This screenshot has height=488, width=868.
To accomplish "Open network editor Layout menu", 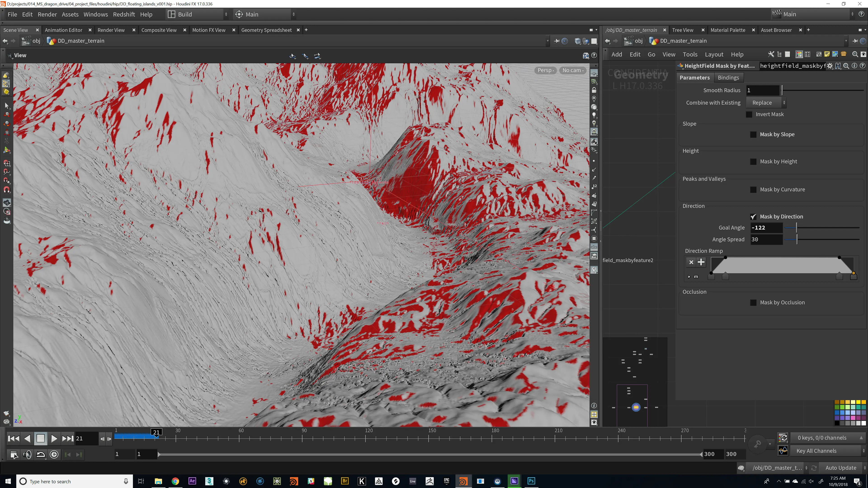I will click(x=714, y=54).
